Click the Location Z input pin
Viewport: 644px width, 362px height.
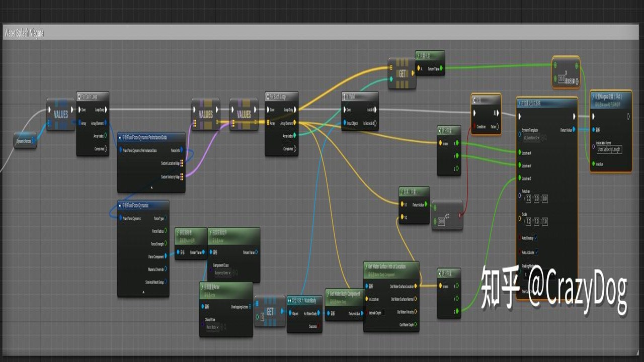(x=520, y=178)
